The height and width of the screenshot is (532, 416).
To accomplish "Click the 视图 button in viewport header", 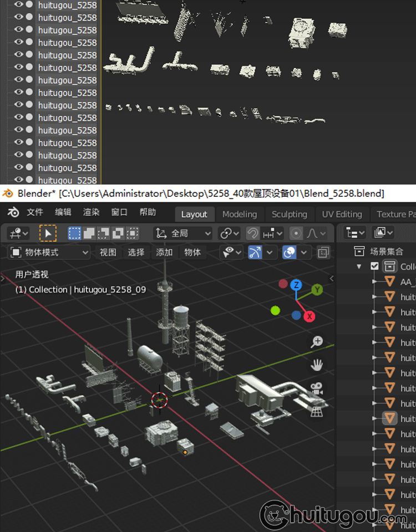I will click(108, 253).
